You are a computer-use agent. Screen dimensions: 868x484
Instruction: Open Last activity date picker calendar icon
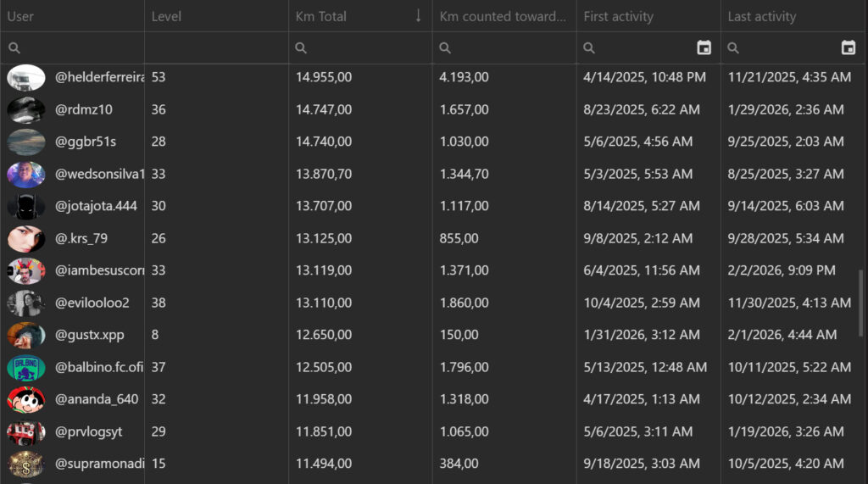click(848, 48)
